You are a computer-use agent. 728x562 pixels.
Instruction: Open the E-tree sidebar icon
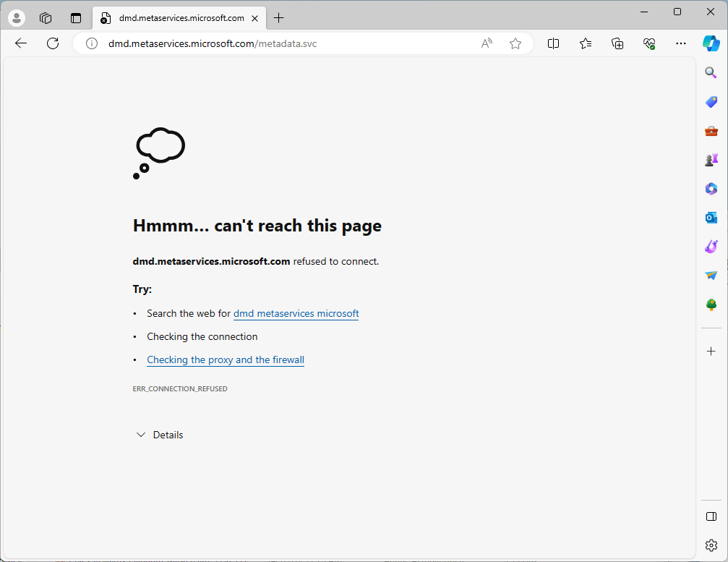pyautogui.click(x=711, y=305)
